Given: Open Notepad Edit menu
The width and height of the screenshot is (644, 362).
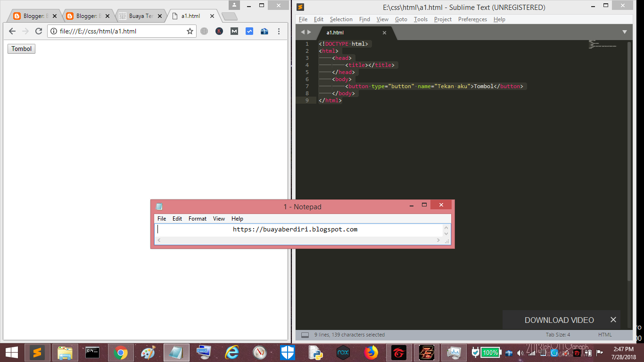Looking at the screenshot, I should [x=177, y=219].
